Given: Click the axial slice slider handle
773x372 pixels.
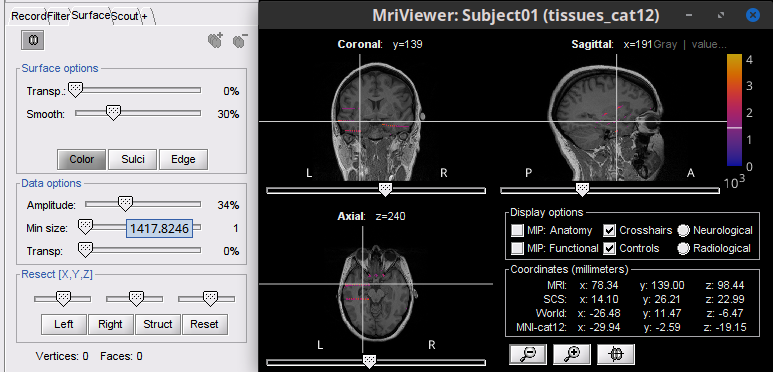Looking at the screenshot, I should click(369, 362).
